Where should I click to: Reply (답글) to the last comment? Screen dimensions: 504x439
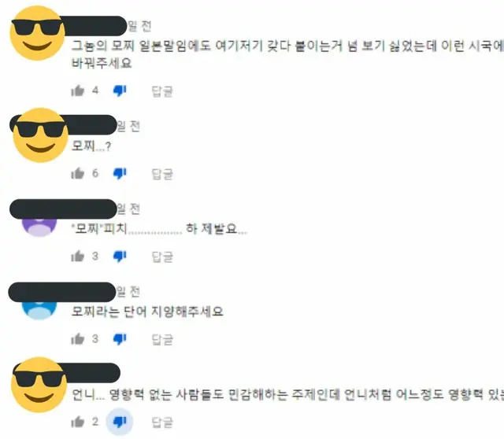pos(162,422)
